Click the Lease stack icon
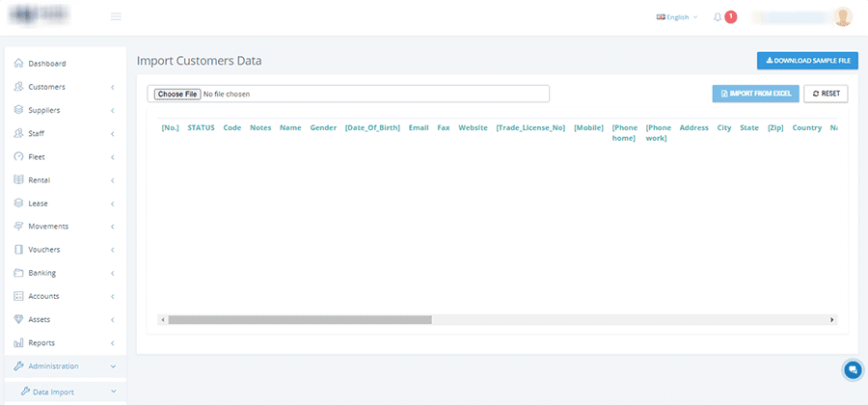 [19, 203]
